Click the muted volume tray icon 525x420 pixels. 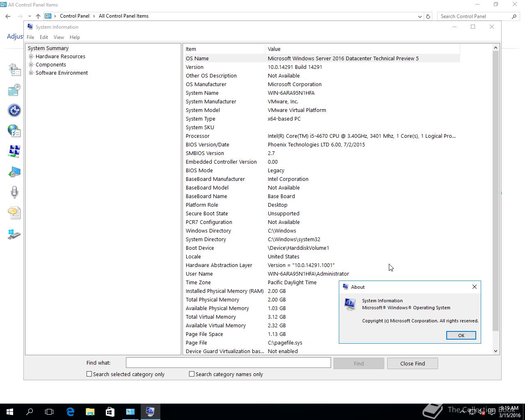point(482,412)
